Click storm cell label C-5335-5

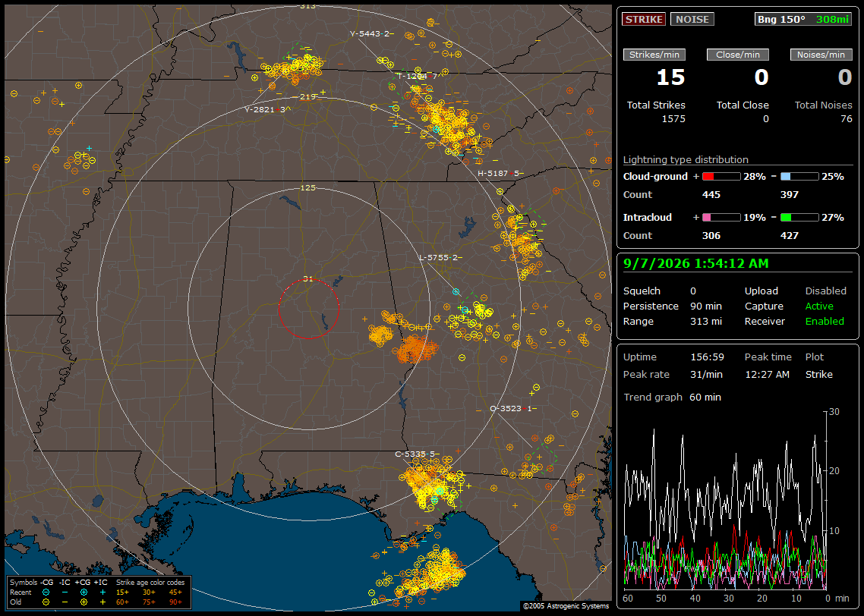pos(415,454)
